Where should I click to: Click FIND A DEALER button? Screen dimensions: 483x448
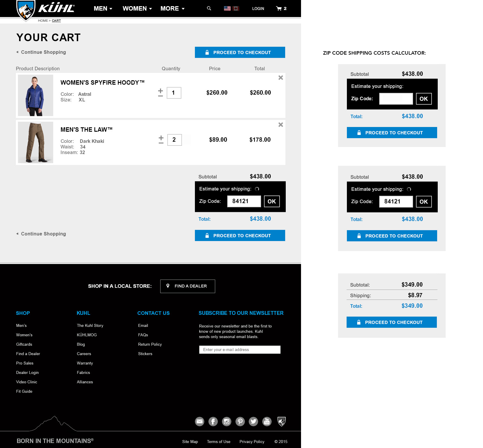[188, 286]
